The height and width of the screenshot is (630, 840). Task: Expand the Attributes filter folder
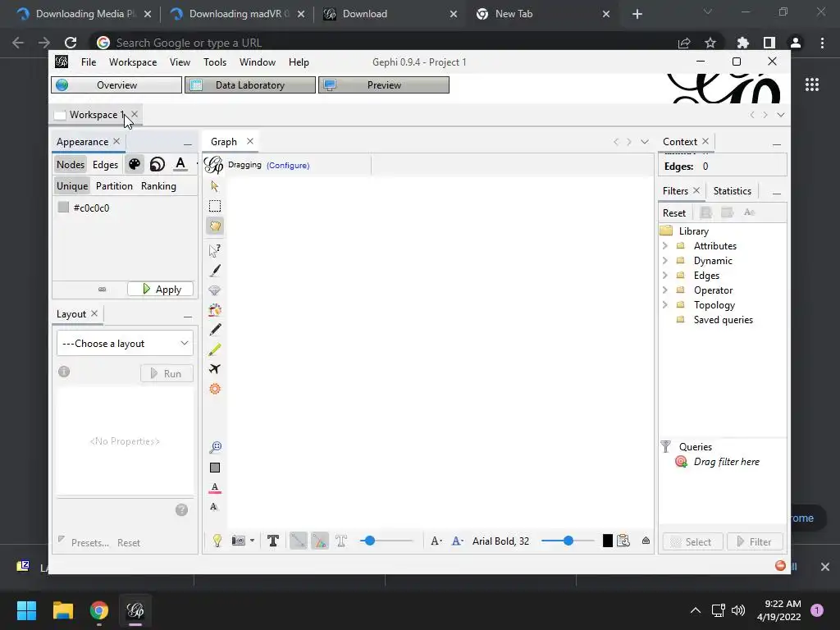coord(664,246)
